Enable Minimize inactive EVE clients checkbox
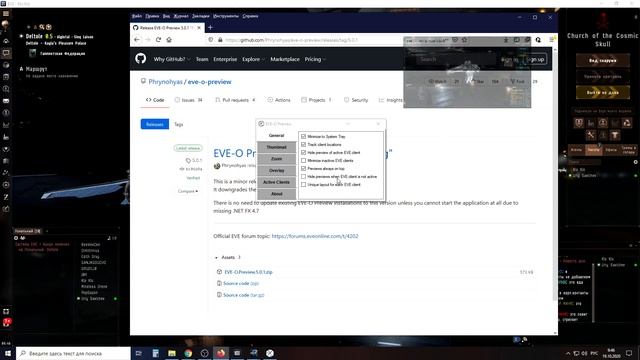Image resolution: width=640 pixels, height=360 pixels. [x=303, y=160]
